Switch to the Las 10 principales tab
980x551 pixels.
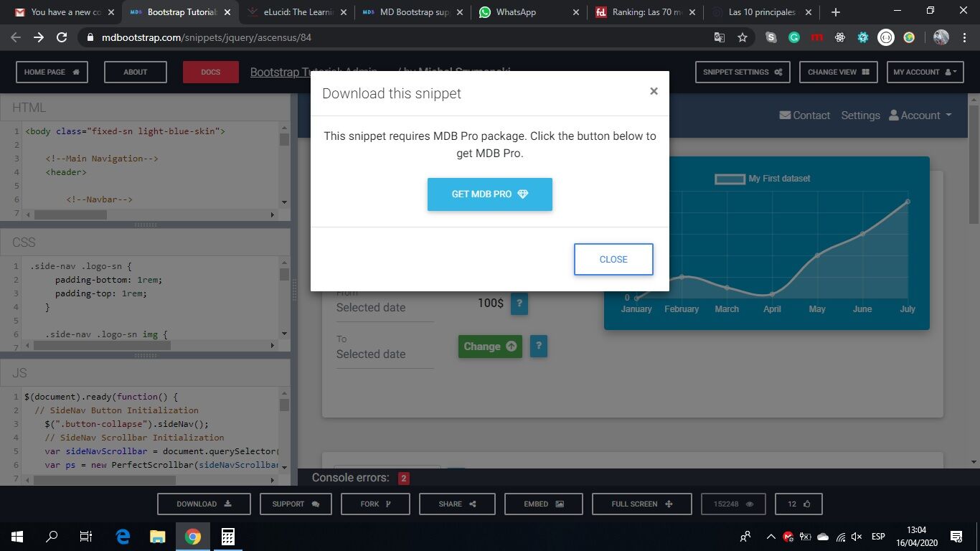click(x=760, y=12)
